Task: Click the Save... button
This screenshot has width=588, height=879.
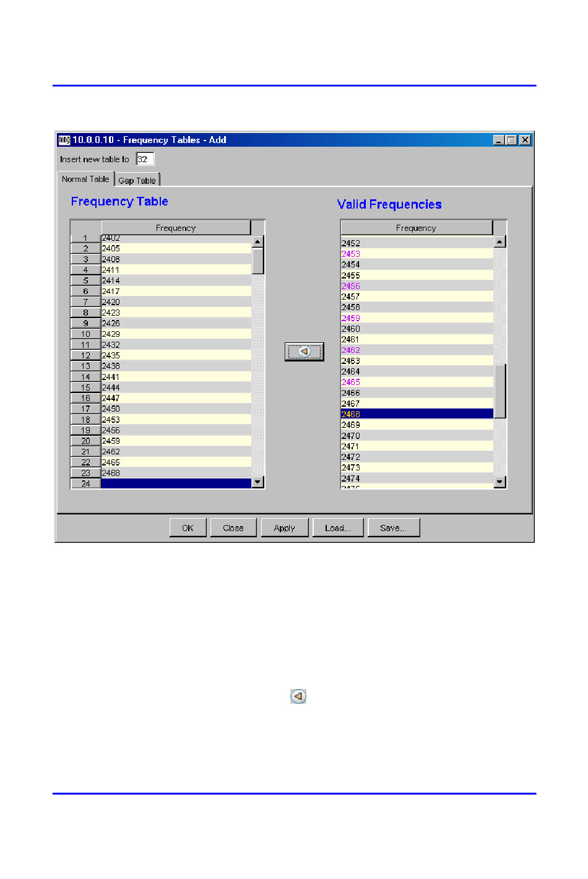Action: click(393, 528)
